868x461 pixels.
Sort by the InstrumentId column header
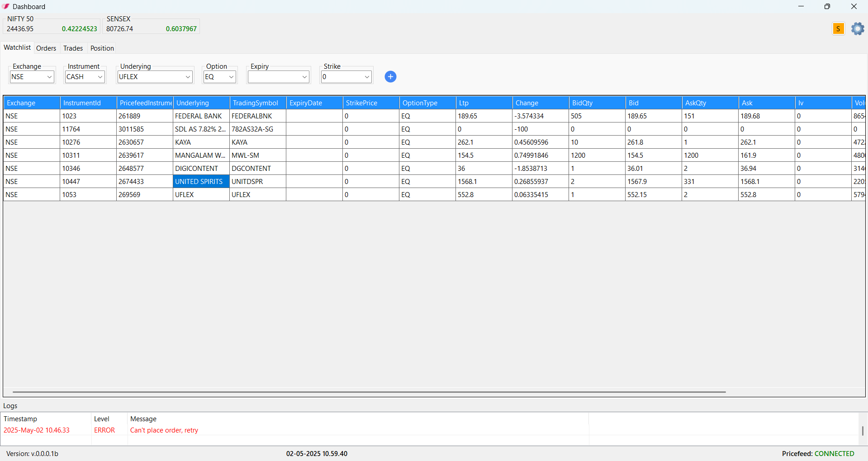88,103
